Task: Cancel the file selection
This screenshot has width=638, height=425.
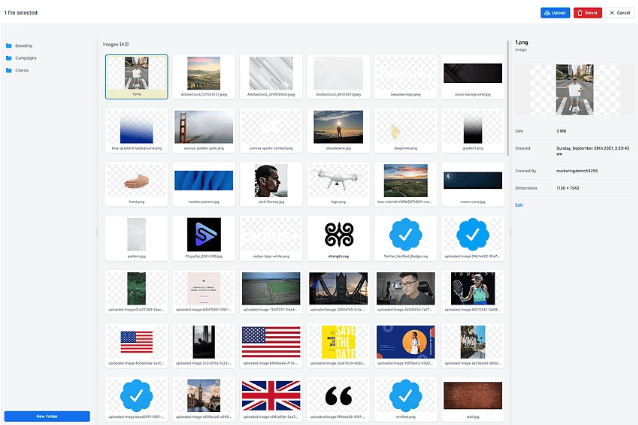Action: (x=618, y=13)
